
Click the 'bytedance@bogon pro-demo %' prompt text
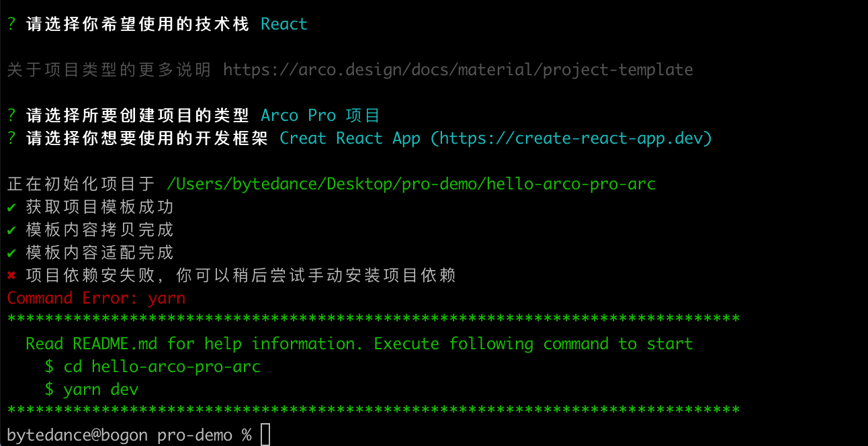click(129, 435)
